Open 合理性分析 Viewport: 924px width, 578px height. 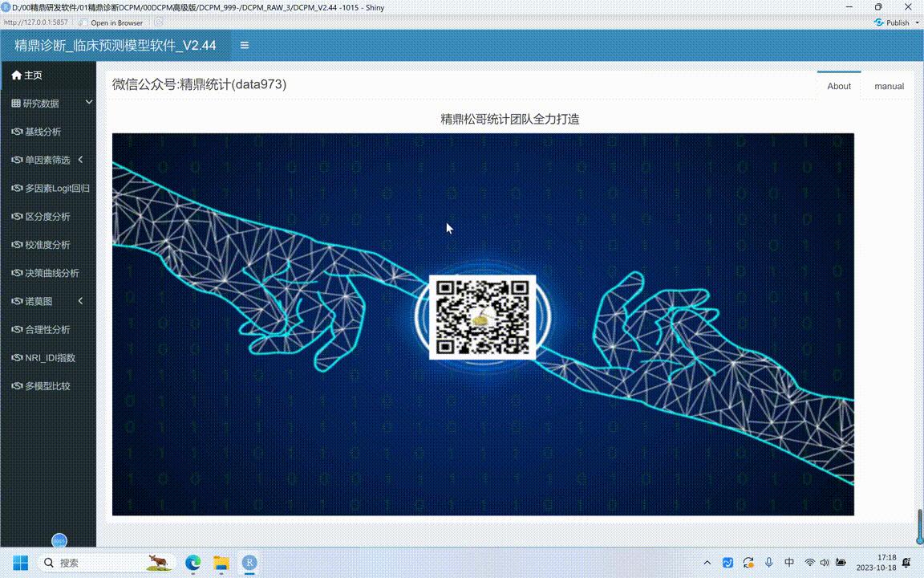point(47,329)
